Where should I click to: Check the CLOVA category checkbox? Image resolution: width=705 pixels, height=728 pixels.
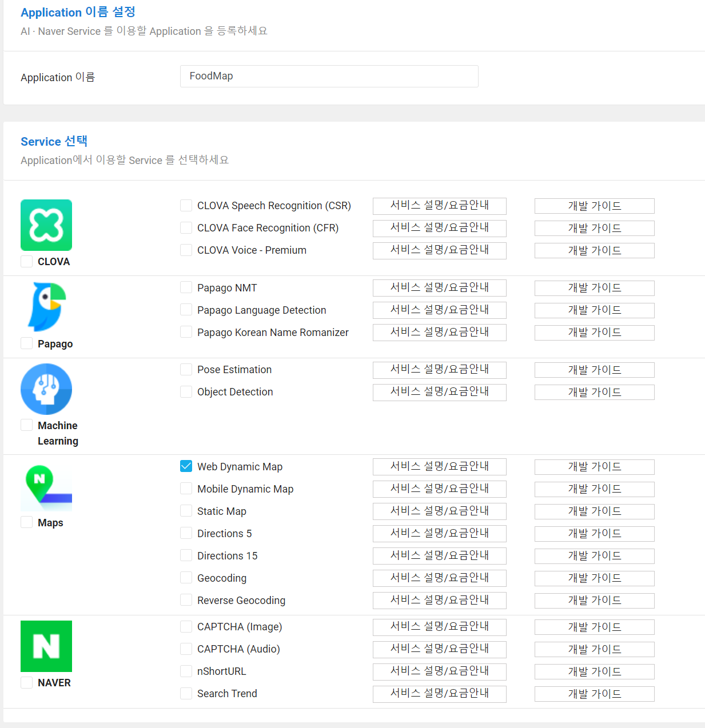[x=26, y=261]
